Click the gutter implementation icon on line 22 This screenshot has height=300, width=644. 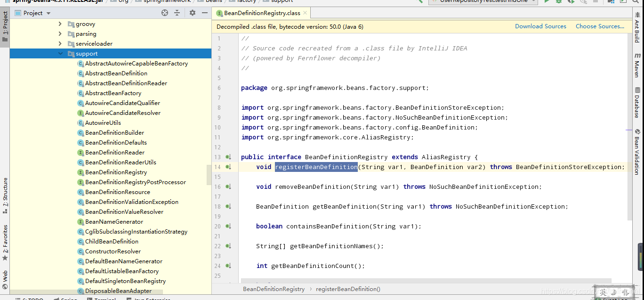click(228, 246)
